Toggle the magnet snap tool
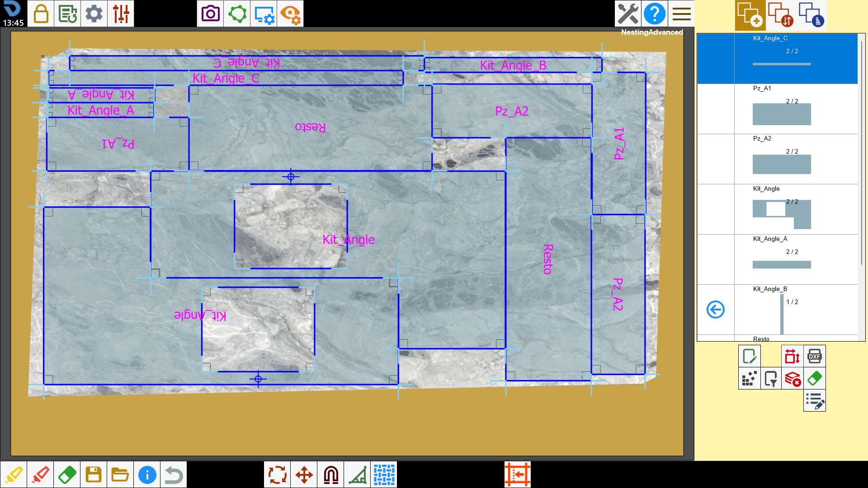The image size is (868, 488). pos(330,474)
